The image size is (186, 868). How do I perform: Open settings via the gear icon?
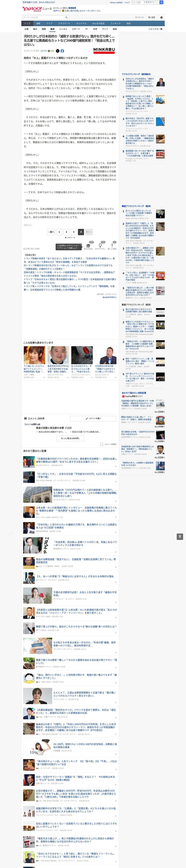161,18
